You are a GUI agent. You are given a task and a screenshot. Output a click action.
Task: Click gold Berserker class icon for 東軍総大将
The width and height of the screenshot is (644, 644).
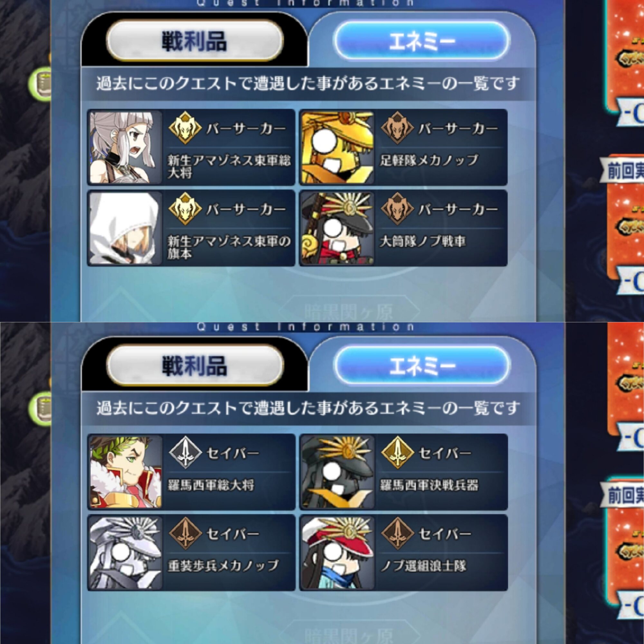(x=185, y=128)
